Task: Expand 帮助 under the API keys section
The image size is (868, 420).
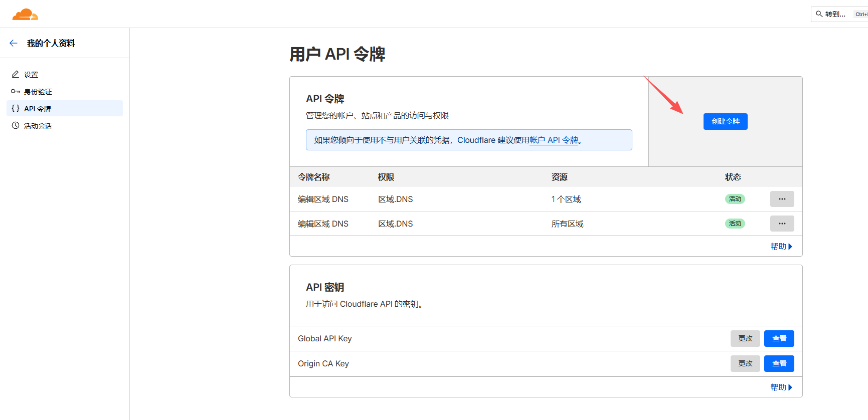Action: point(781,387)
